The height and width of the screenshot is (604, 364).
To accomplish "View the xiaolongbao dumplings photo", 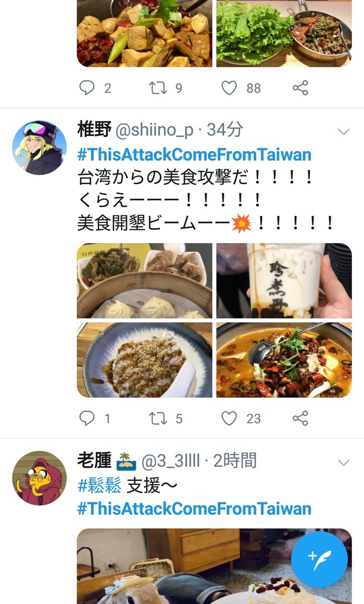I will tap(144, 281).
